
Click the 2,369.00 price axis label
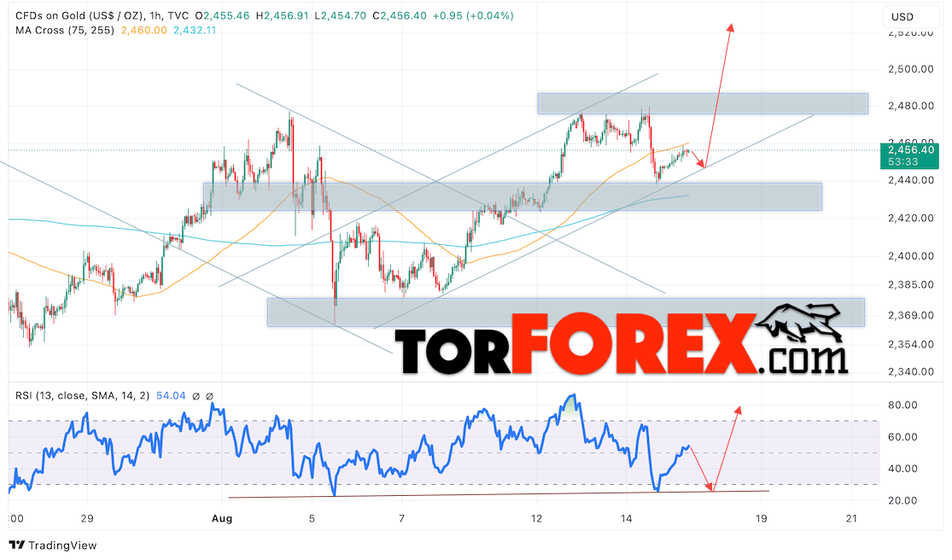910,316
